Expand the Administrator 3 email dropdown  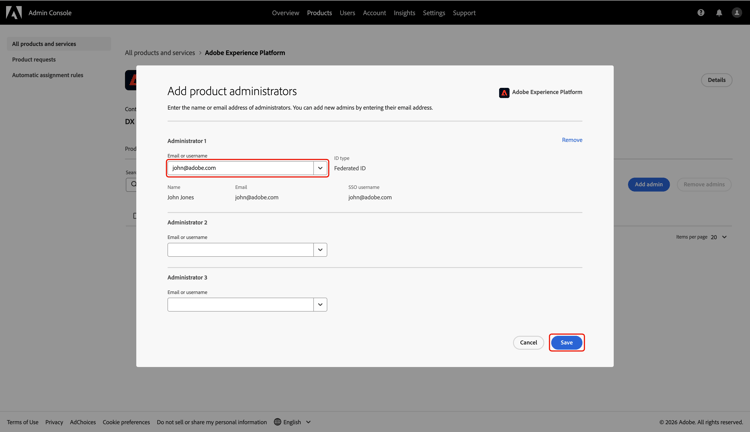pyautogui.click(x=320, y=305)
